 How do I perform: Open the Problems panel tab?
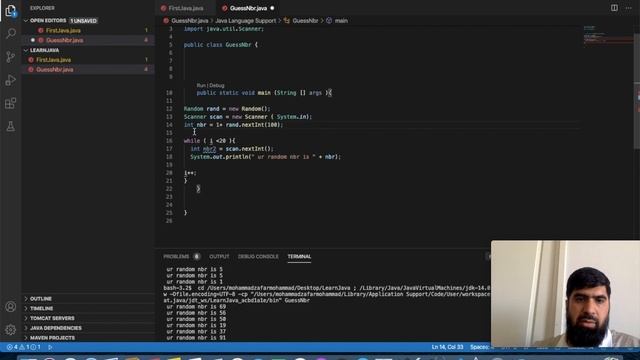176,257
